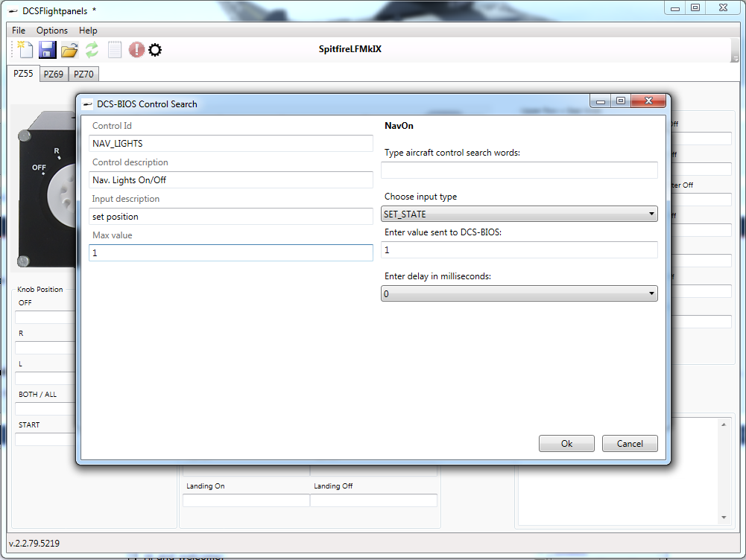Image resolution: width=746 pixels, height=560 pixels.
Task: Click the START knob position field
Action: point(45,439)
